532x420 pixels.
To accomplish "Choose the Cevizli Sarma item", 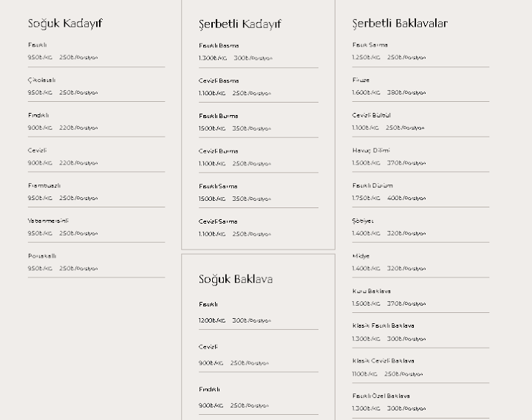I will [218, 221].
